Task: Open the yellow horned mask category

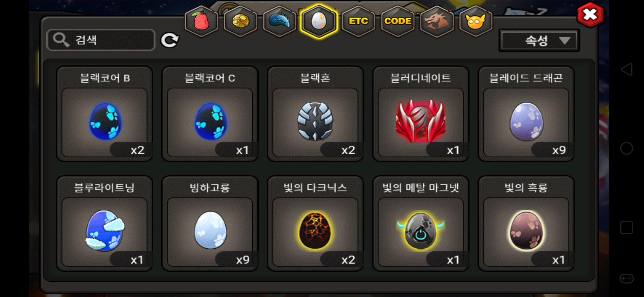Action: pos(476,21)
